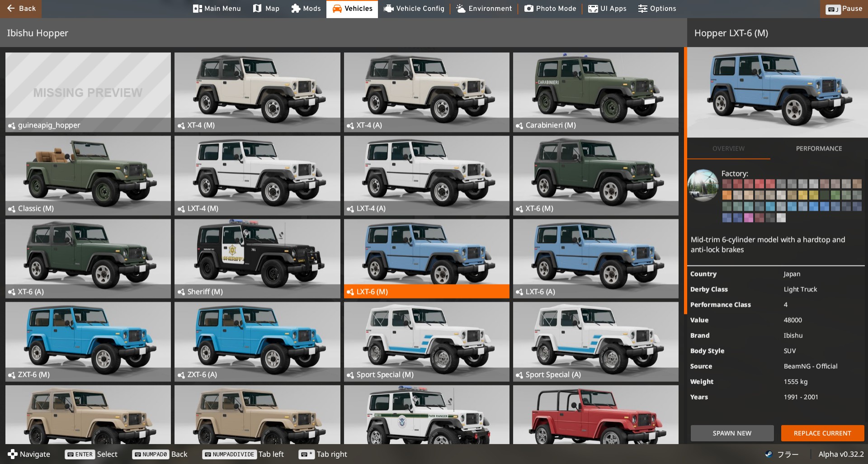
Task: Switch to the Overview tab
Action: [728, 148]
